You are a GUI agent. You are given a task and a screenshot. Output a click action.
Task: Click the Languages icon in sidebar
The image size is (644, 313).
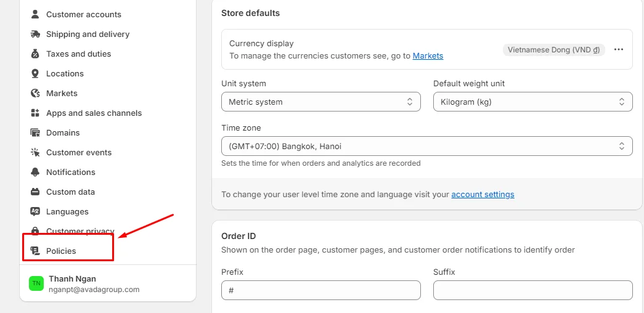[35, 211]
